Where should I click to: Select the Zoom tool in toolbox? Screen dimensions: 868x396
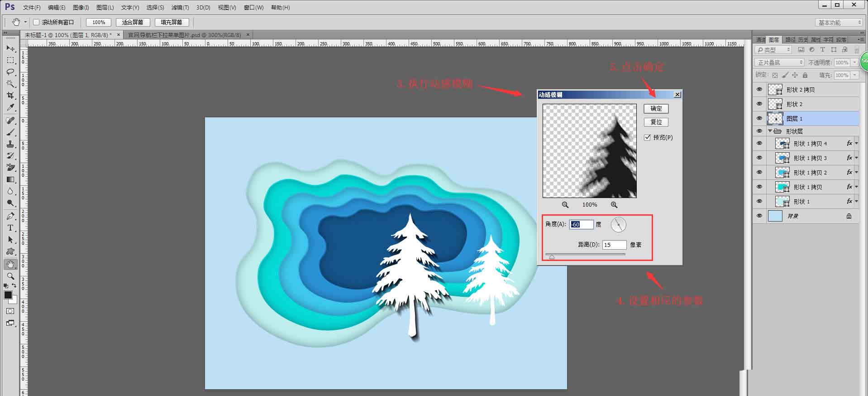coord(10,276)
